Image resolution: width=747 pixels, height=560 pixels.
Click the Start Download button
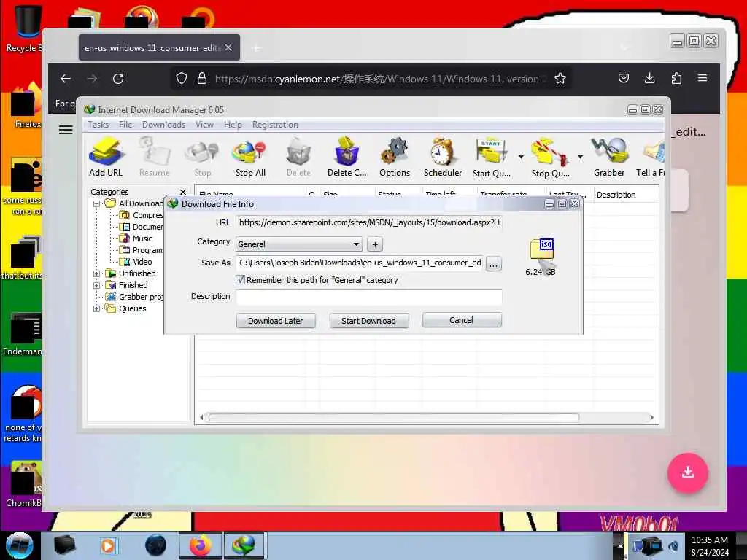368,321
